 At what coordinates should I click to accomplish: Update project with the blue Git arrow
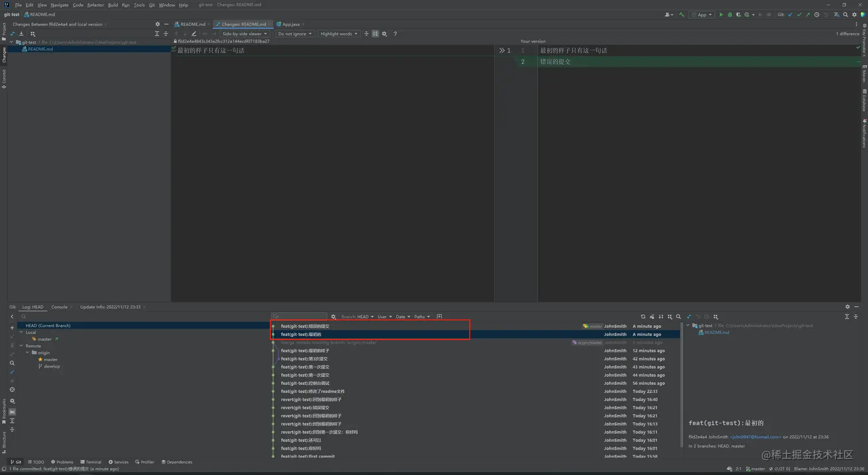point(790,15)
